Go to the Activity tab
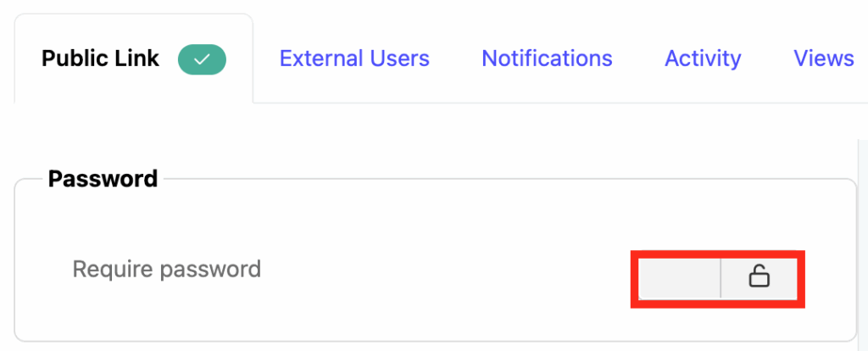This screenshot has width=868, height=351. point(703,58)
